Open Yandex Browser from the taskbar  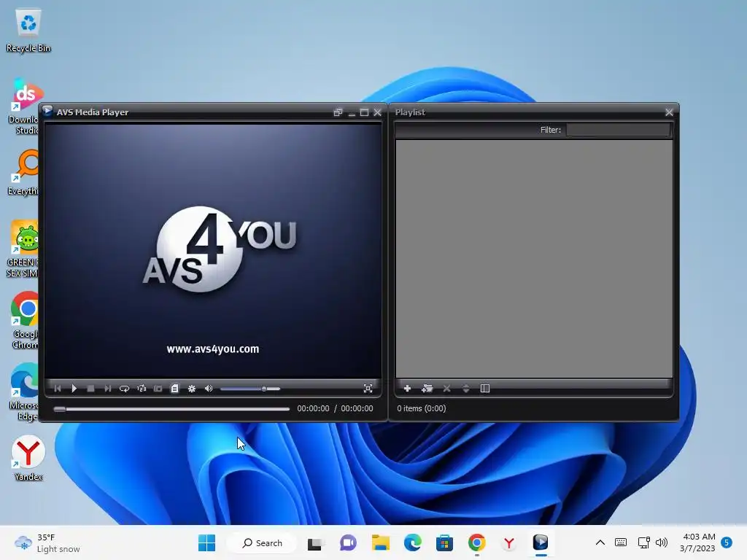(508, 542)
